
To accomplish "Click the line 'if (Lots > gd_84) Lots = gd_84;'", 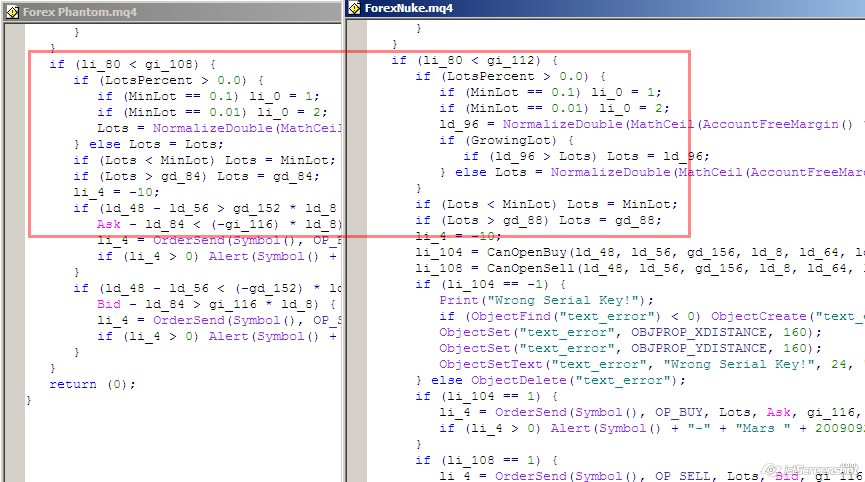I will (196, 176).
